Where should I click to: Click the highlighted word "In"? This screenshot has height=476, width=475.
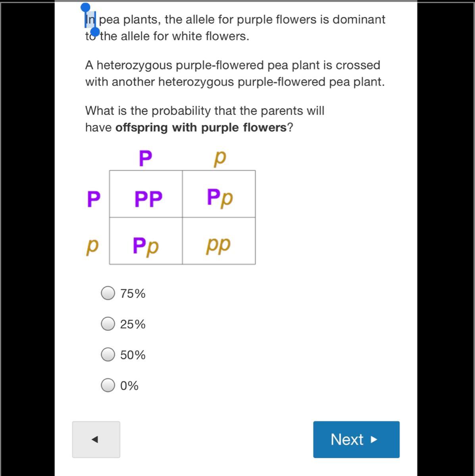90,19
